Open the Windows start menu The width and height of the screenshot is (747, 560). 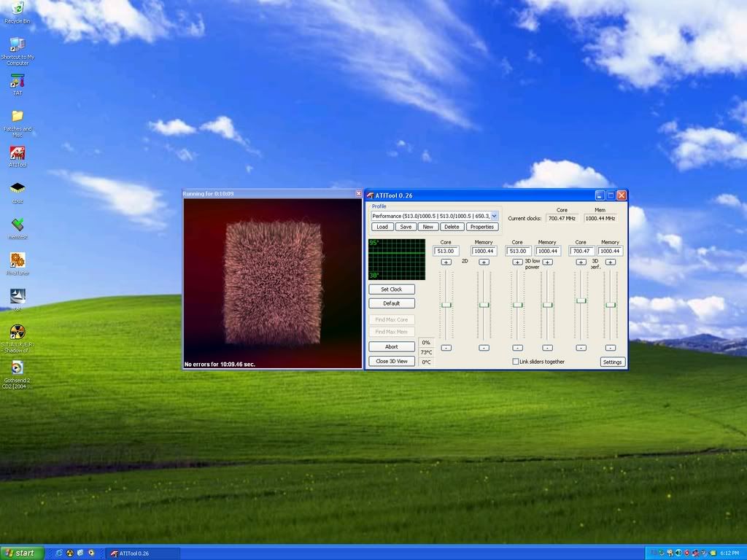[x=22, y=553]
